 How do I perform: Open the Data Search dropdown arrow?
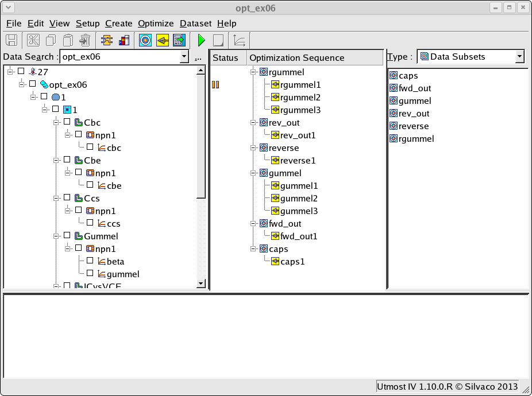click(x=184, y=57)
